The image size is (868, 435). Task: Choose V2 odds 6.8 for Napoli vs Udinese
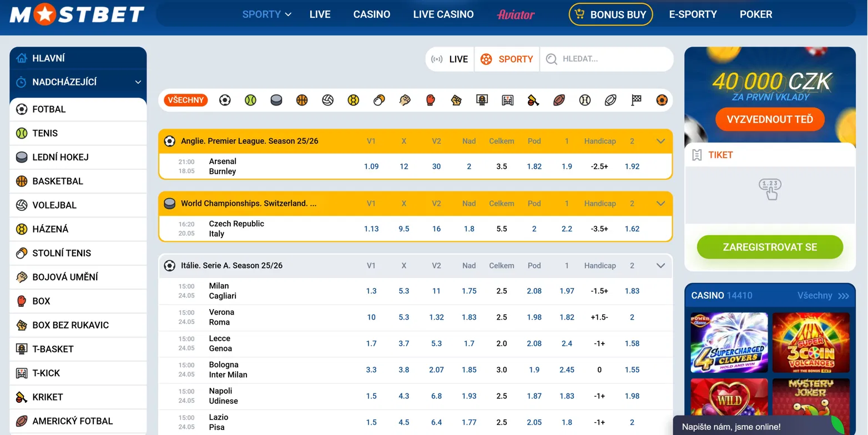[437, 396]
